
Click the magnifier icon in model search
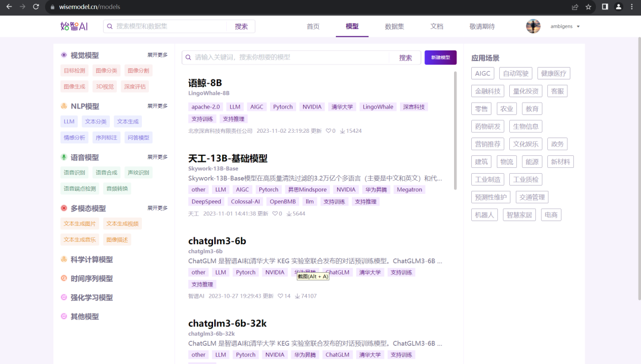tap(189, 57)
